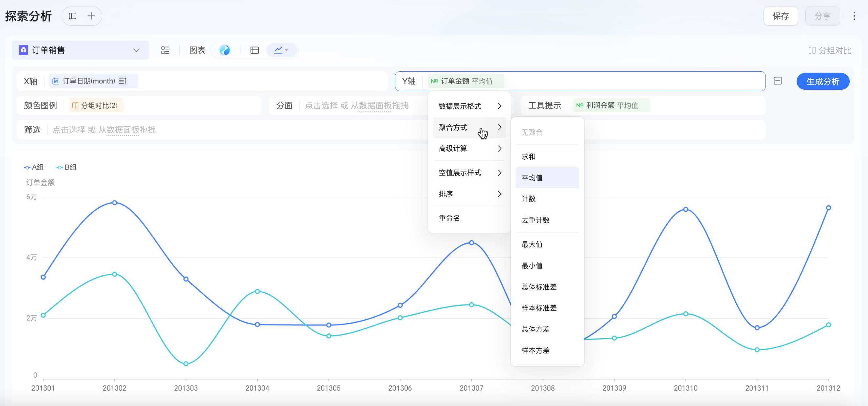Toggle A组 series in chart legend
Viewport: 868px width, 406px height.
pos(34,167)
